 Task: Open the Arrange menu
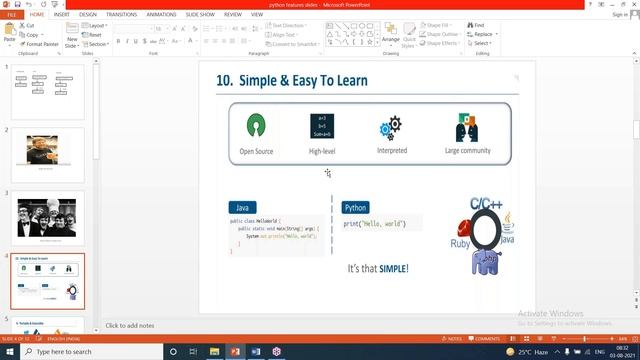coord(391,33)
